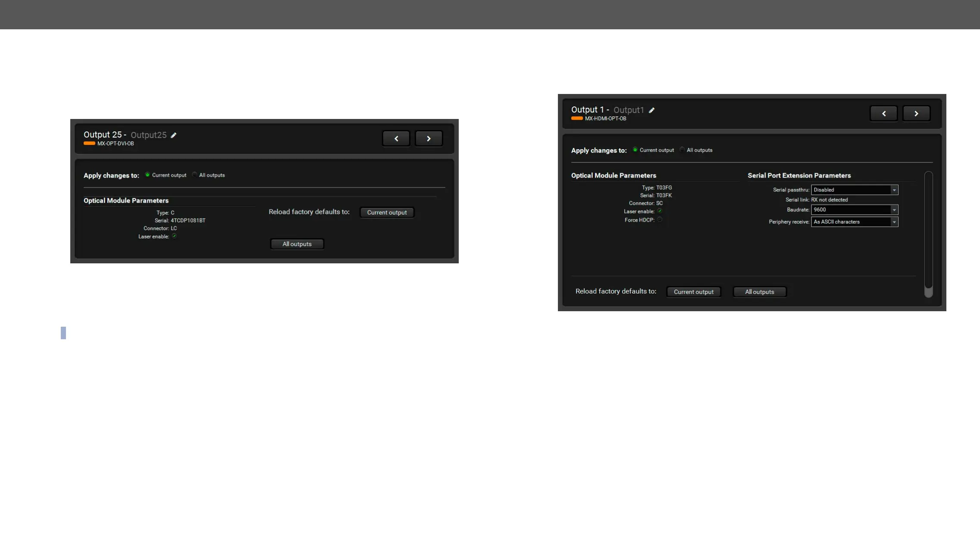Click pencil icon next to Output25 name
980x550 pixels.
[x=174, y=135]
